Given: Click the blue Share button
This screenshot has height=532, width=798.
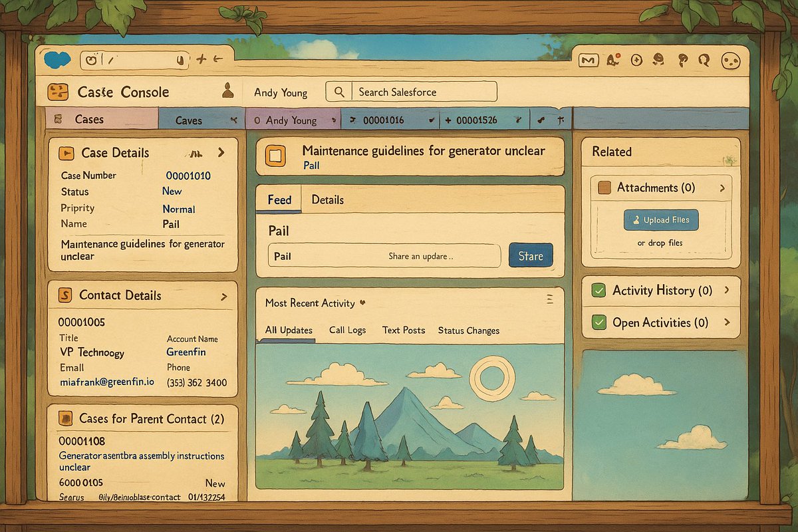Looking at the screenshot, I should coord(530,256).
